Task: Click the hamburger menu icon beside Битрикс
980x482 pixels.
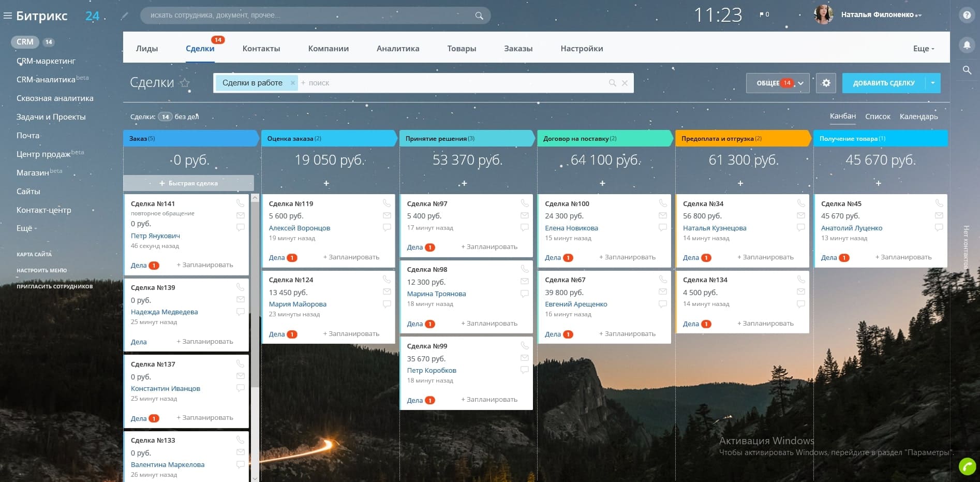Action: coord(7,16)
